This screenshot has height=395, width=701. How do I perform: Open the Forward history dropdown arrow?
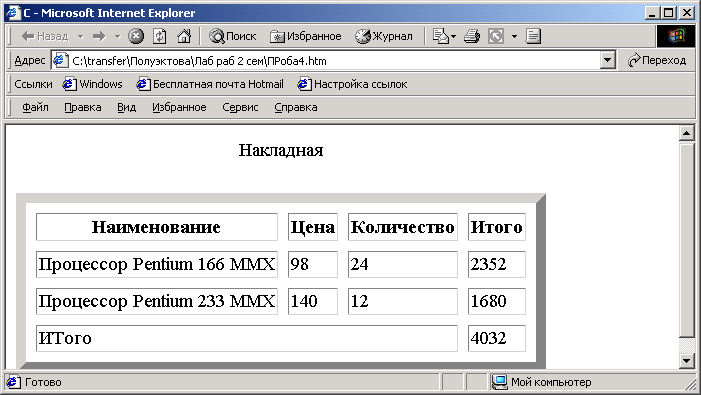(118, 36)
